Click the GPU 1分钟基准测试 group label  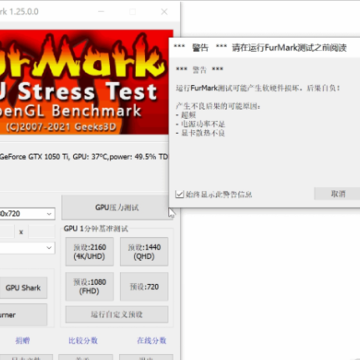(96, 229)
